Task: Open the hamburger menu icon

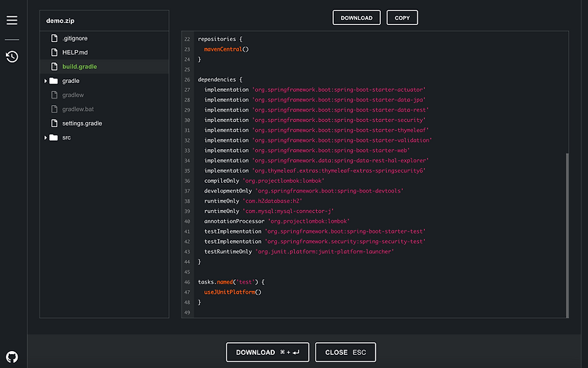Action: point(12,20)
